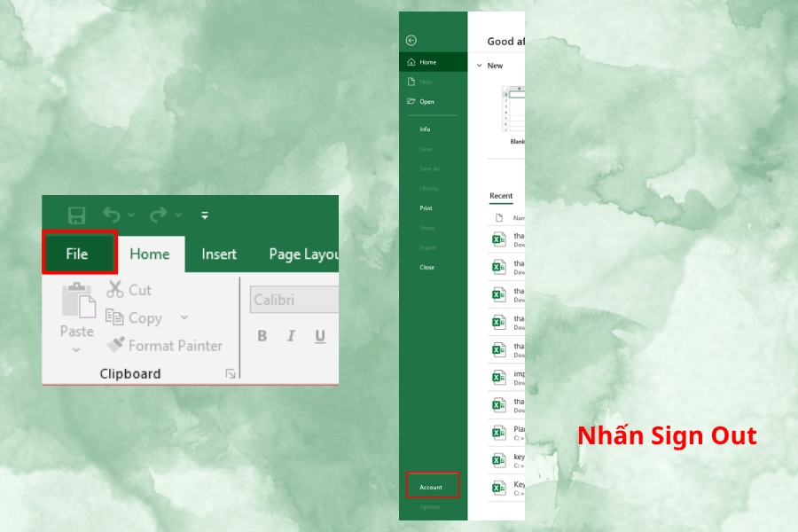The image size is (798, 532).
Task: Switch to the Recent files tab
Action: 501,196
